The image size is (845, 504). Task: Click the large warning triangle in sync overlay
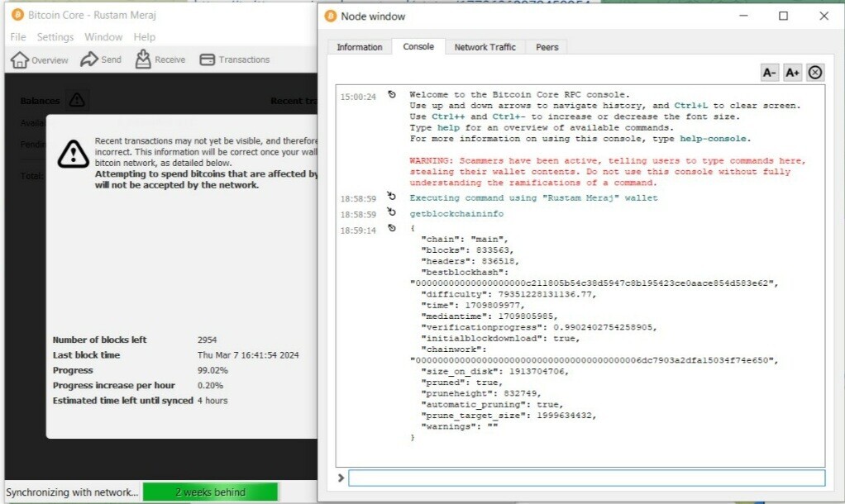point(73,154)
